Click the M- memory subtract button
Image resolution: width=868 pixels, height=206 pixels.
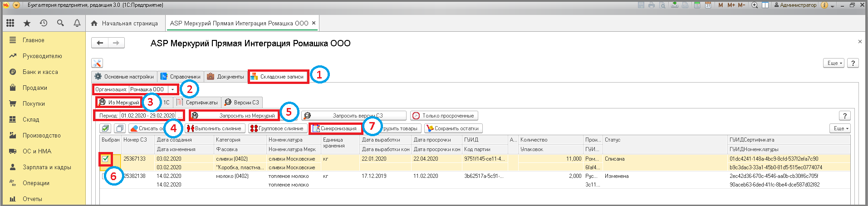[x=741, y=5]
